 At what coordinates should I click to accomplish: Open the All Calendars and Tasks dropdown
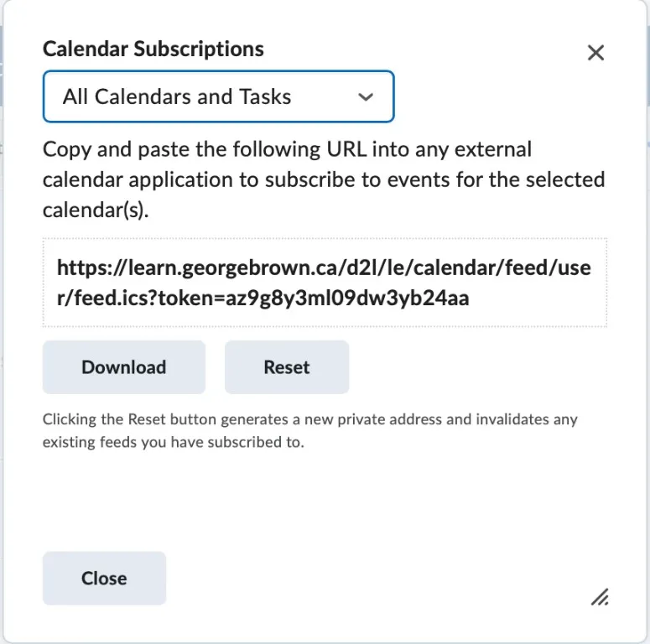218,96
